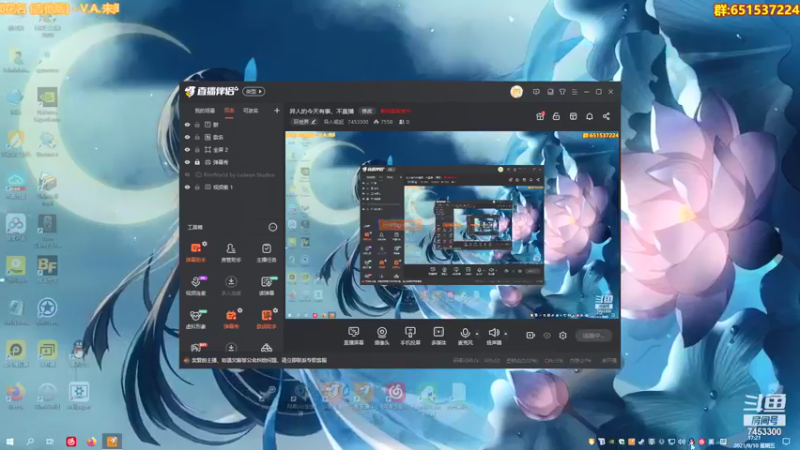Viewport: 800px width, 450px height.
Task: Click the red live status text beside 修改
Action: pyautogui.click(x=395, y=111)
